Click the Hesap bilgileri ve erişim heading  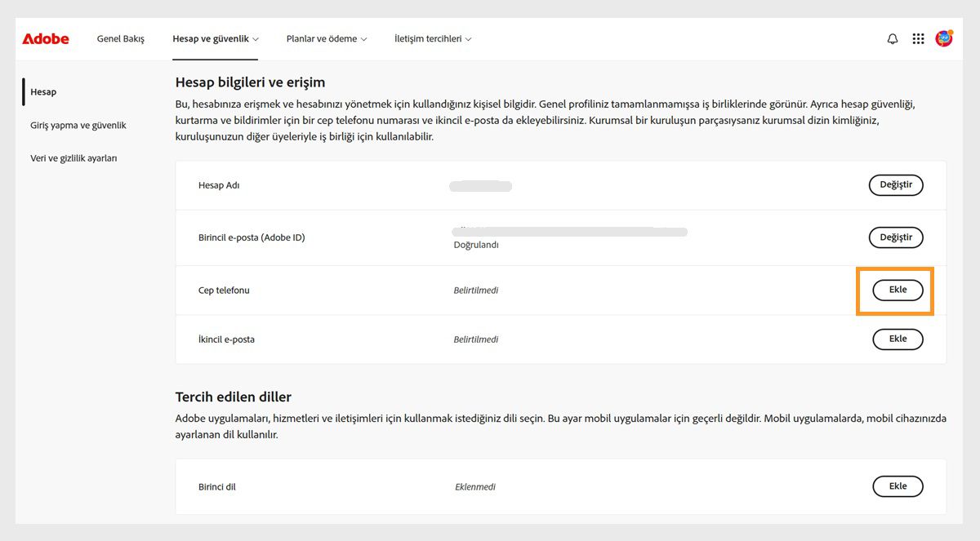point(250,82)
